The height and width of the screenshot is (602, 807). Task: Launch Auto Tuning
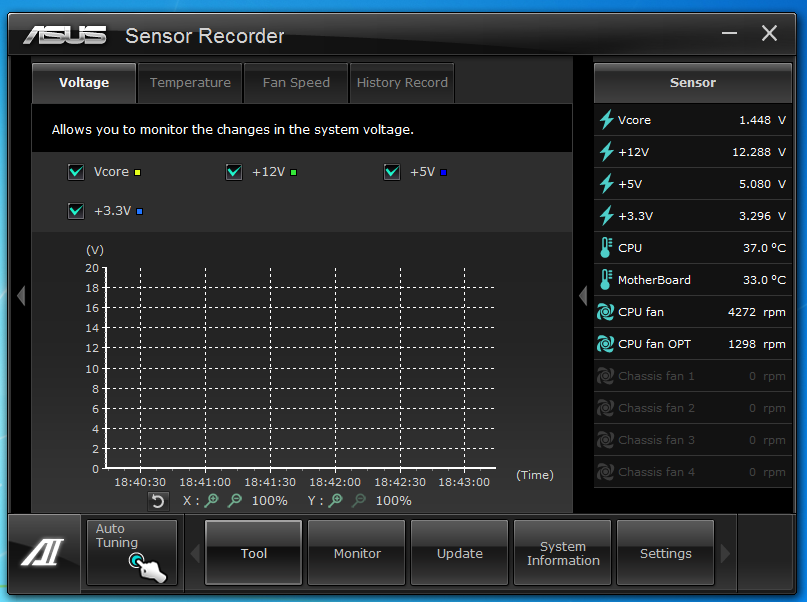pyautogui.click(x=132, y=553)
